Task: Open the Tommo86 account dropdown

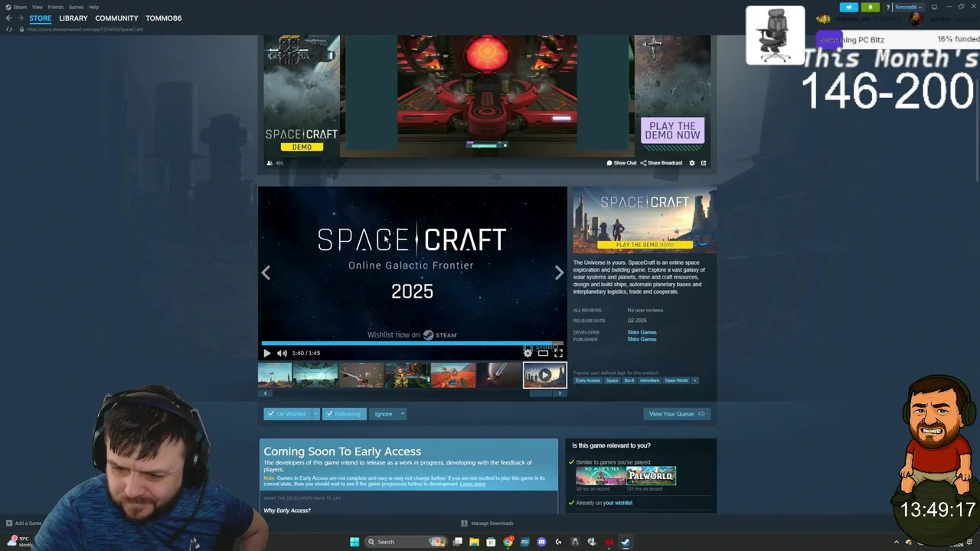Action: 908,7
